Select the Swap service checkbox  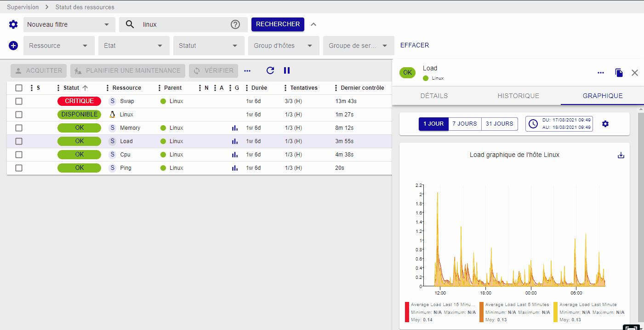click(x=19, y=101)
